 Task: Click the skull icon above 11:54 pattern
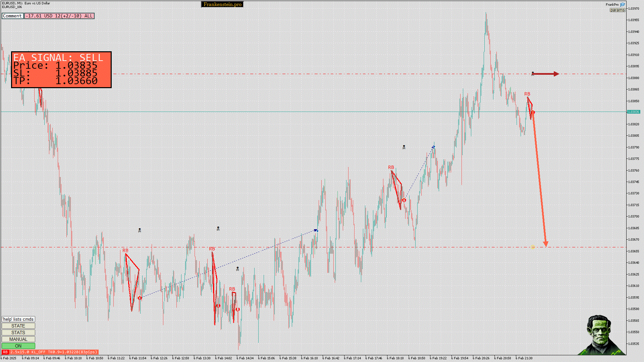coord(140,230)
